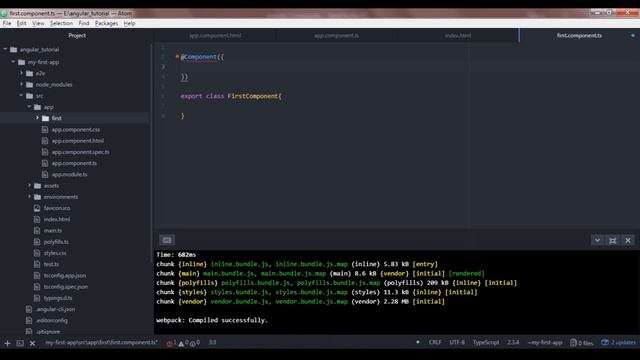The image size is (640, 360).
Task: Open the Help menu
Action: coord(129,24)
